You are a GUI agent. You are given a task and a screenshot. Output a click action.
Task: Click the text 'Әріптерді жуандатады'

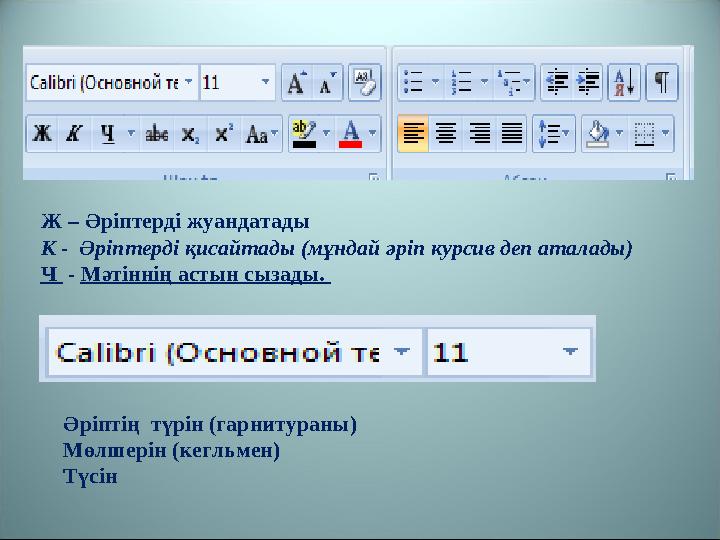[x=197, y=222]
